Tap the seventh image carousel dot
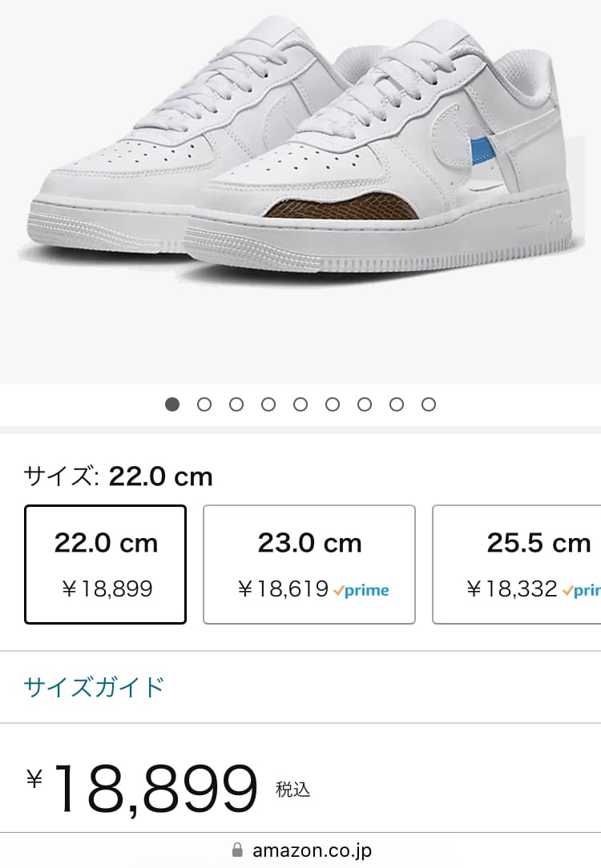601x868 pixels. 365,404
